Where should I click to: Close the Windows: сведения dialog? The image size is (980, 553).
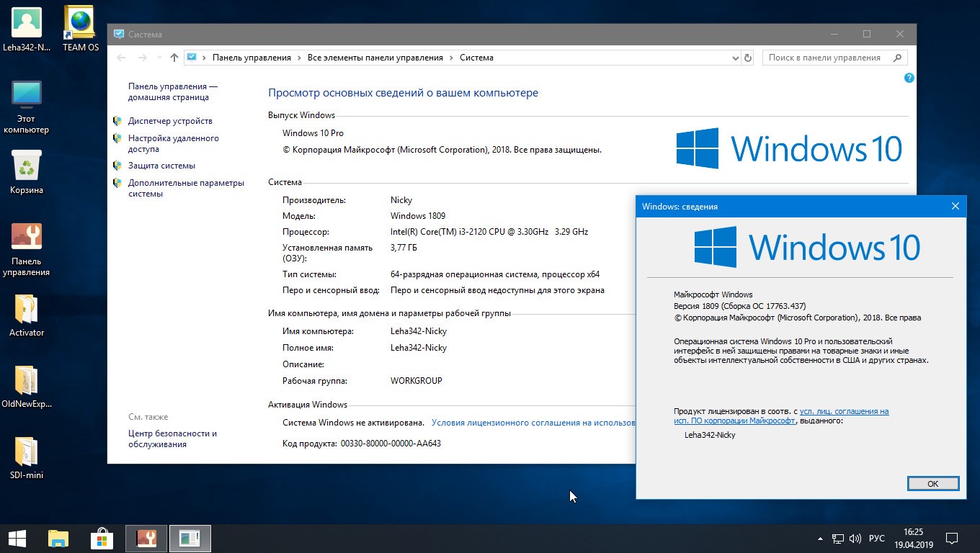pyautogui.click(x=955, y=206)
